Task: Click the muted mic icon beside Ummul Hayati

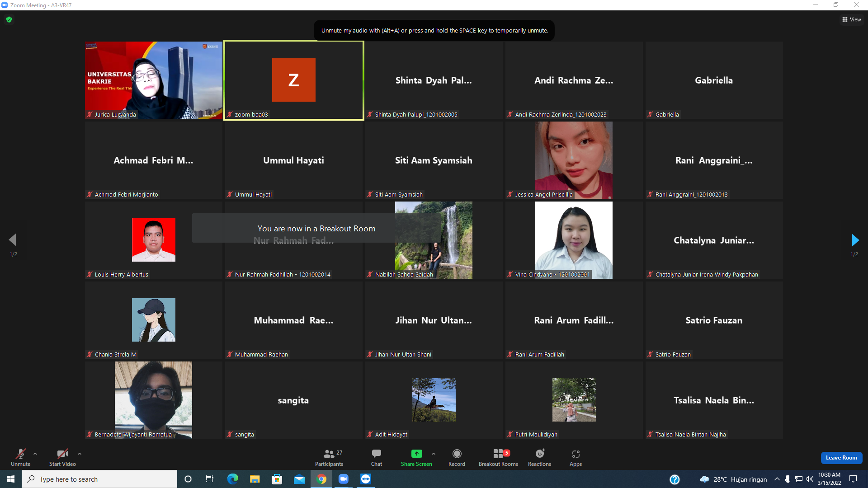Action: (230, 195)
